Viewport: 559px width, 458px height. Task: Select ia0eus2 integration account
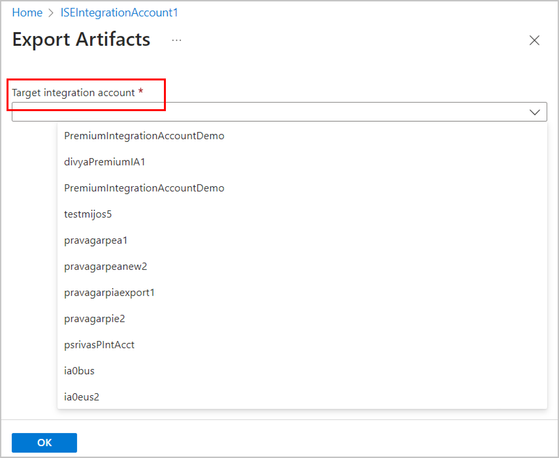tap(302, 397)
